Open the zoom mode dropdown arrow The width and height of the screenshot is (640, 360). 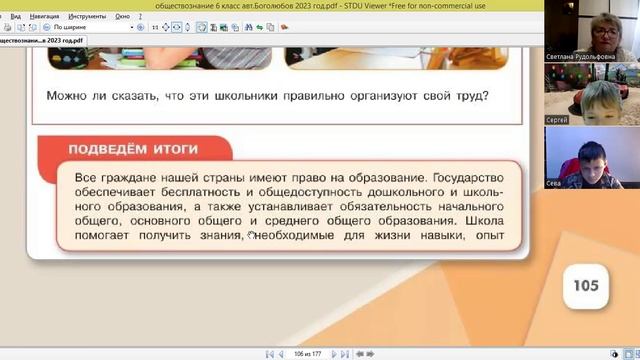(x=132, y=27)
